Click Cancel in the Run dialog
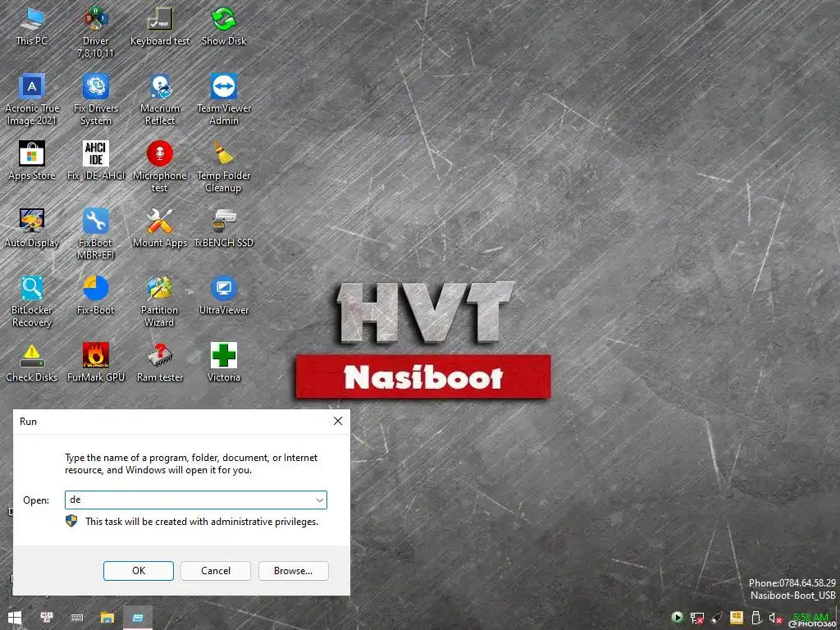This screenshot has width=840, height=630. (216, 571)
